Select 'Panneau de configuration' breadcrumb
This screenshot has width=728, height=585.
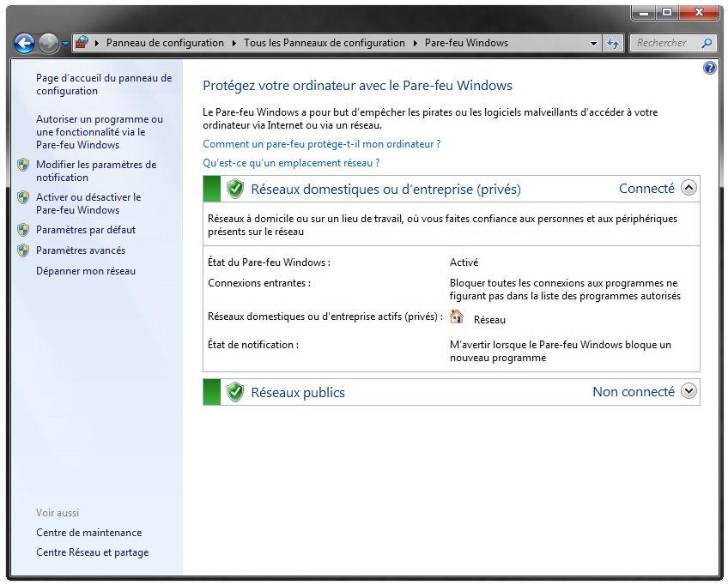click(165, 43)
